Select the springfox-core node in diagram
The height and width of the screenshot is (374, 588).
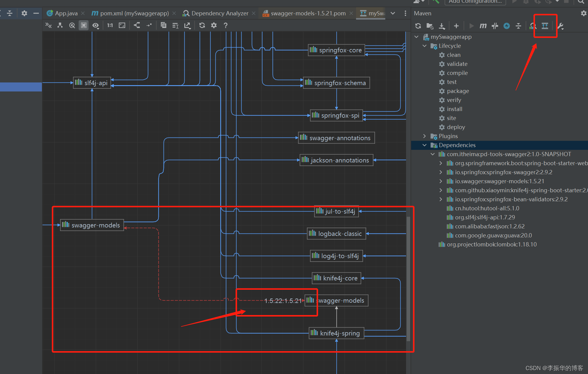coord(336,50)
